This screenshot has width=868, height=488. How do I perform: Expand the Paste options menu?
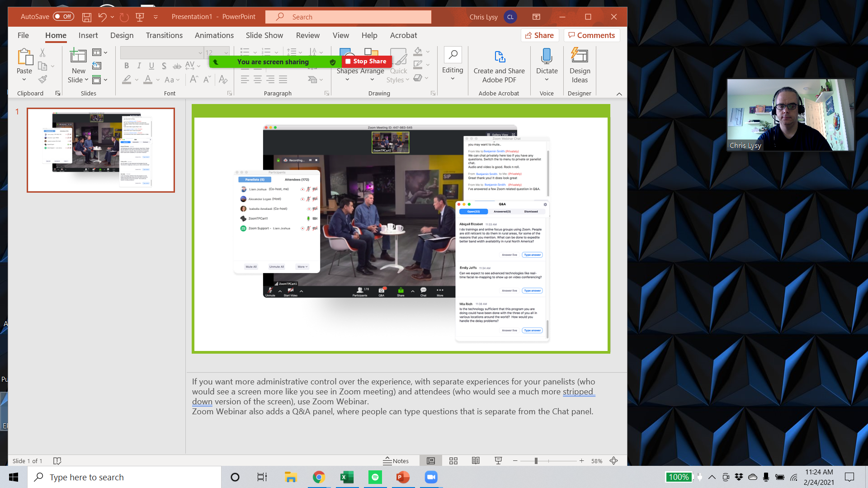coord(24,79)
